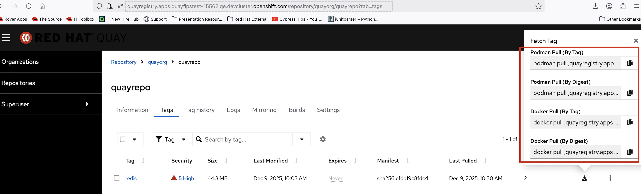Copy the Docker Pull (By Digest) command
Screen dimensions: 644x194
630,152
